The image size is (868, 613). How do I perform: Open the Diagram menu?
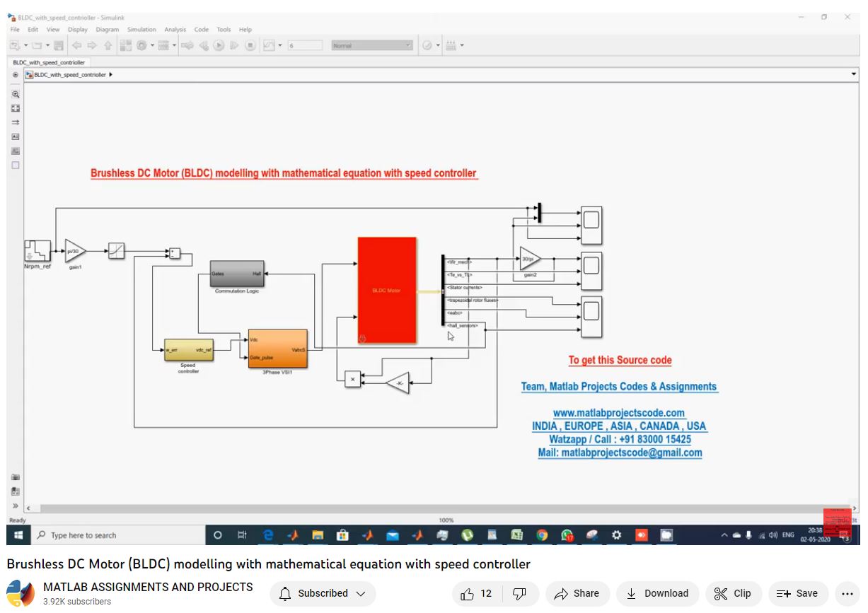click(107, 30)
